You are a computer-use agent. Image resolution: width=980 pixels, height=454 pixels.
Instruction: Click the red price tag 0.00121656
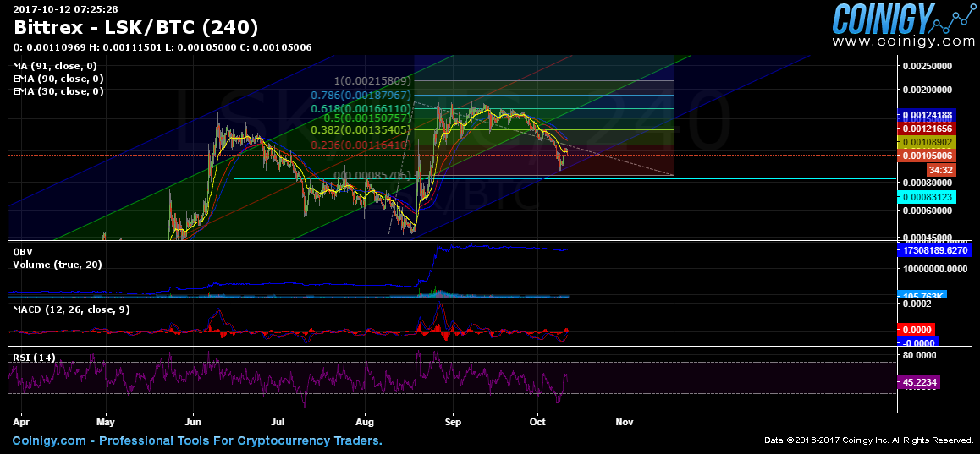[926, 128]
